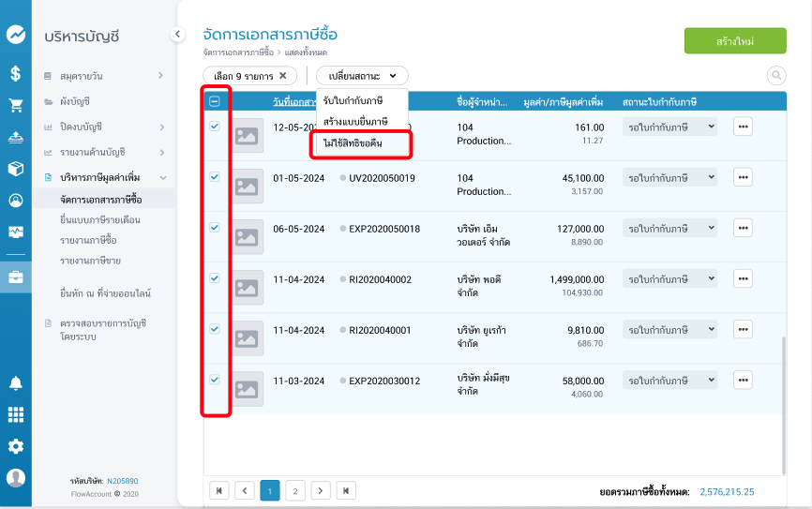Open the notifications bell
The image size is (812, 509).
click(15, 382)
